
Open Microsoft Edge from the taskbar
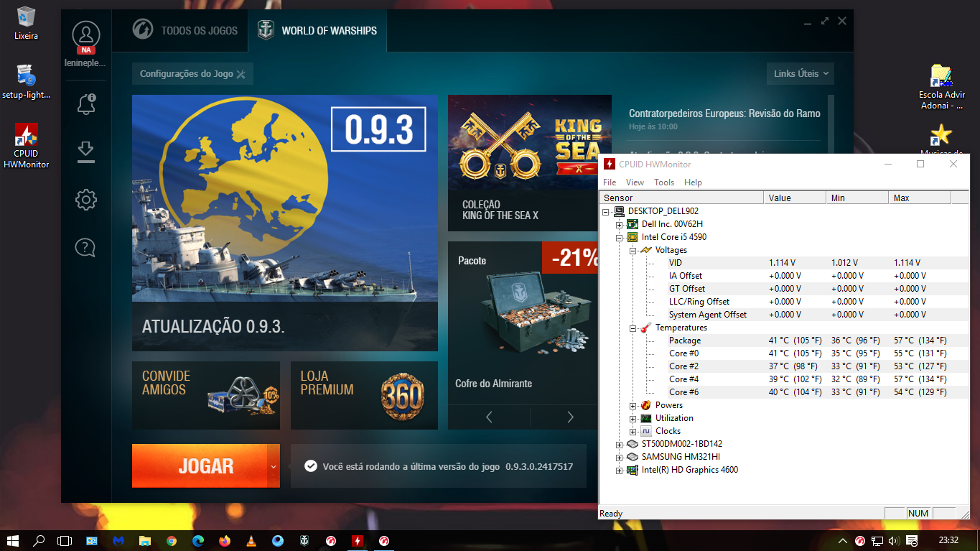coord(198,540)
